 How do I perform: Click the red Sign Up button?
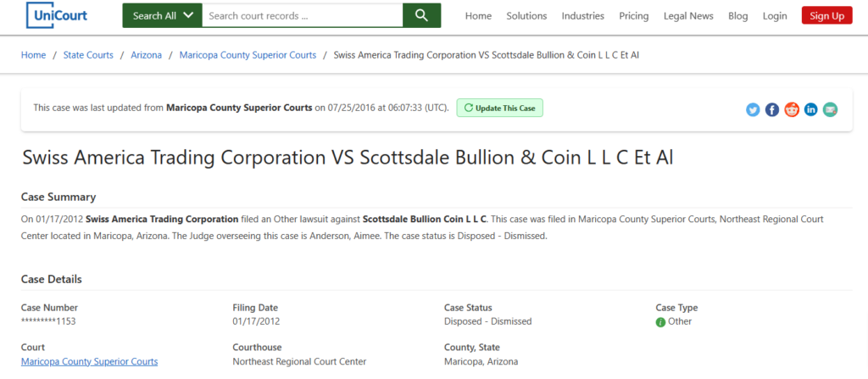[x=827, y=15]
